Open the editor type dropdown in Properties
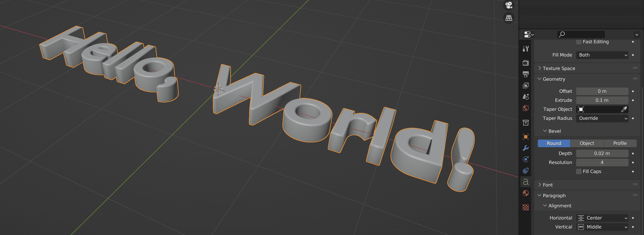Viewport: 644px width, 235px height. tap(529, 34)
